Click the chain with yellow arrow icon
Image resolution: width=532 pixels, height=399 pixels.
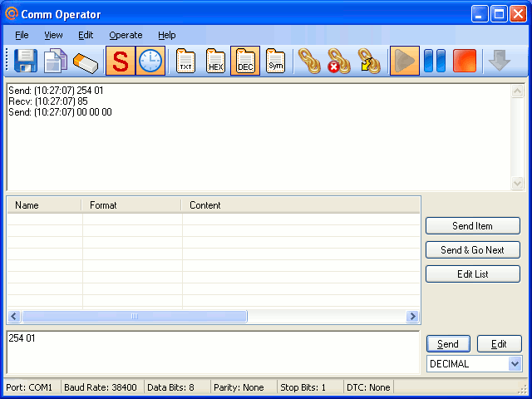click(369, 61)
